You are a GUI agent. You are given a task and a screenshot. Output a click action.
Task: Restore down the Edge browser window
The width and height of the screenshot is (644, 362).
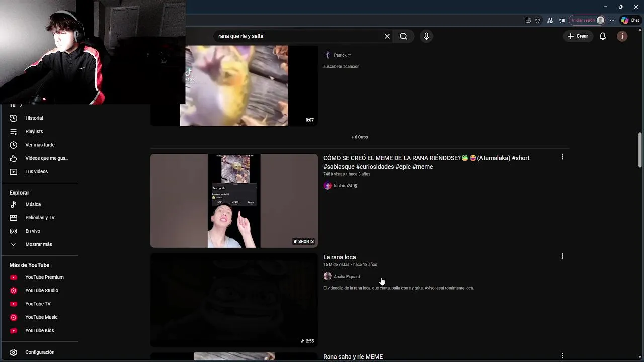tap(620, 7)
